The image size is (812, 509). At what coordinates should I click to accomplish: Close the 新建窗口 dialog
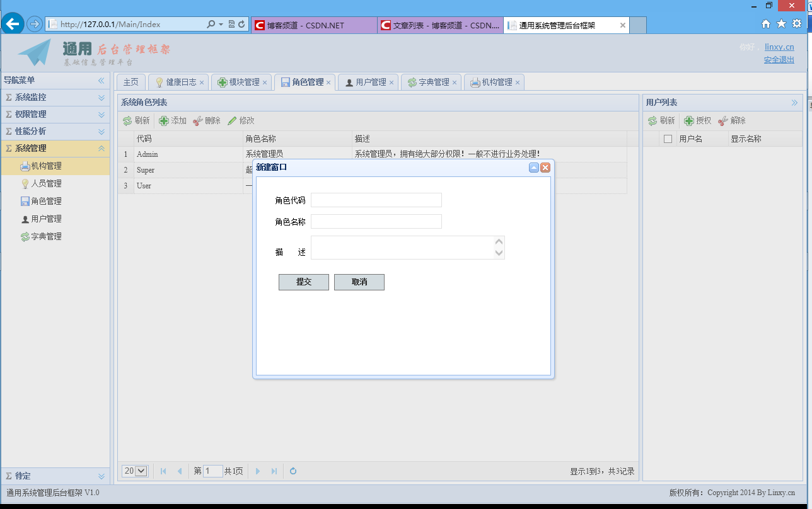coord(545,168)
